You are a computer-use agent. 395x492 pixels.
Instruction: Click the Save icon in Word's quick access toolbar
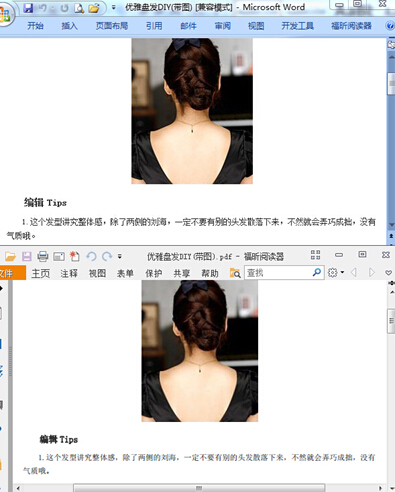(x=29, y=8)
